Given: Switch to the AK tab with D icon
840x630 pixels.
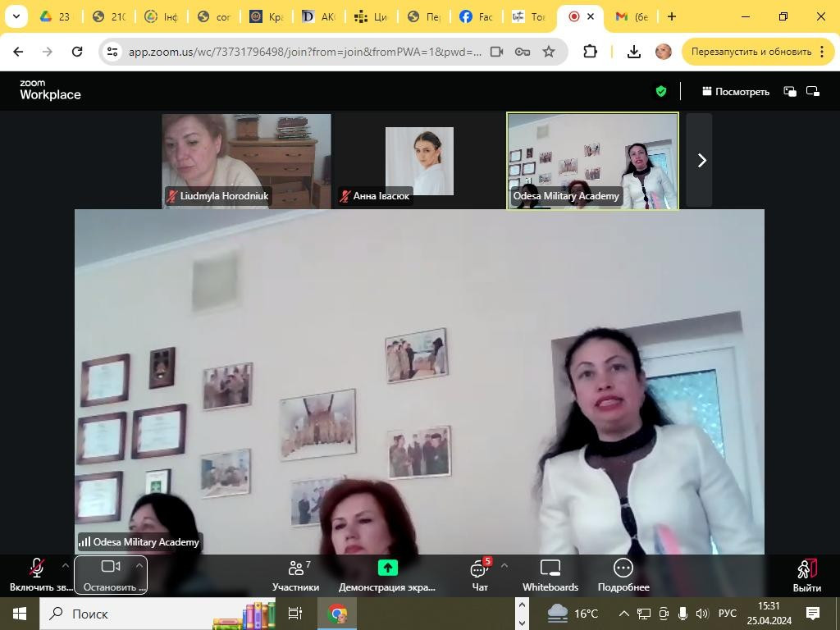Looking at the screenshot, I should click(318, 16).
